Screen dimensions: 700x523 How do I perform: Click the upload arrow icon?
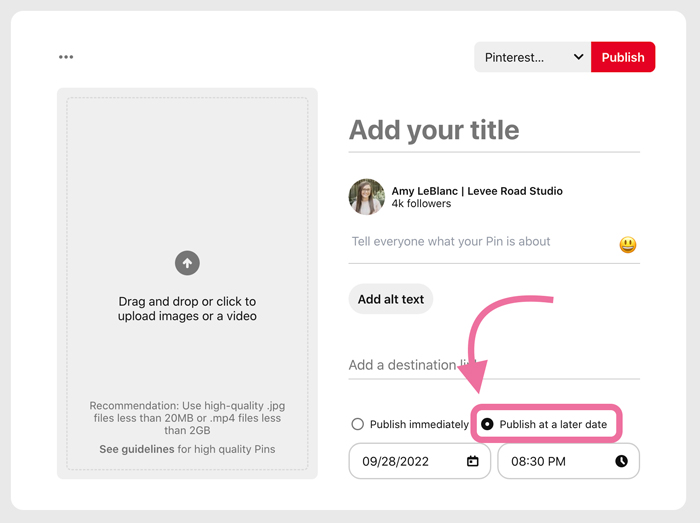pos(187,263)
